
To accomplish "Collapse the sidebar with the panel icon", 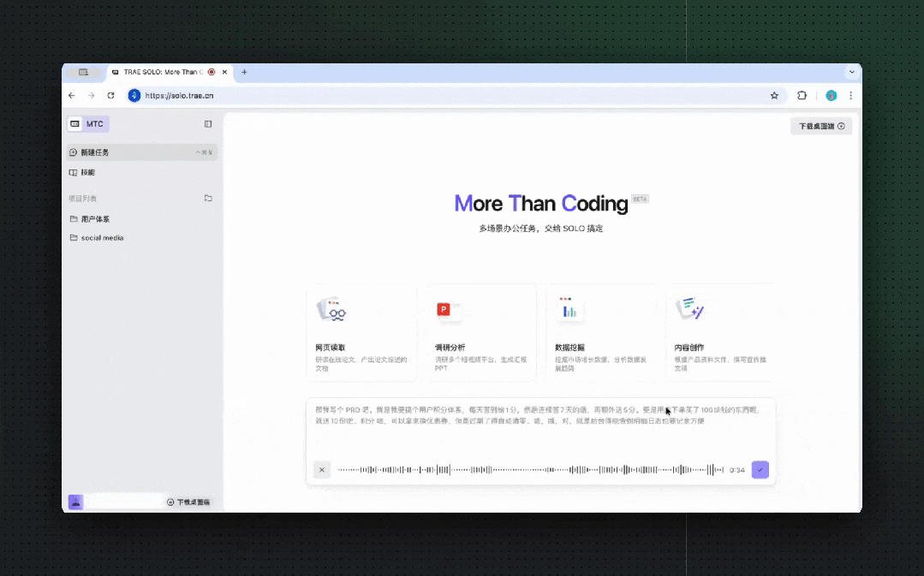I will point(208,124).
